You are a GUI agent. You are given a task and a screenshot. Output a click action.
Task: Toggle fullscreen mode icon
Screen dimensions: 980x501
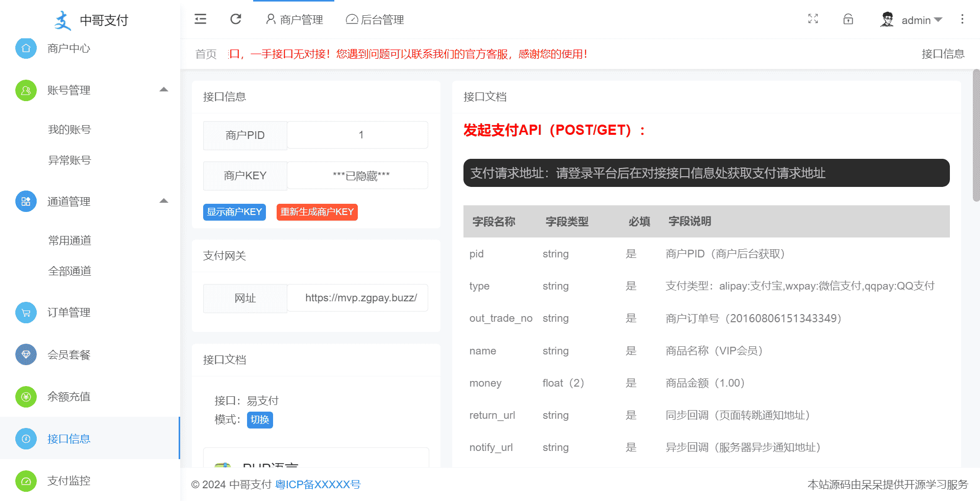[x=813, y=19]
